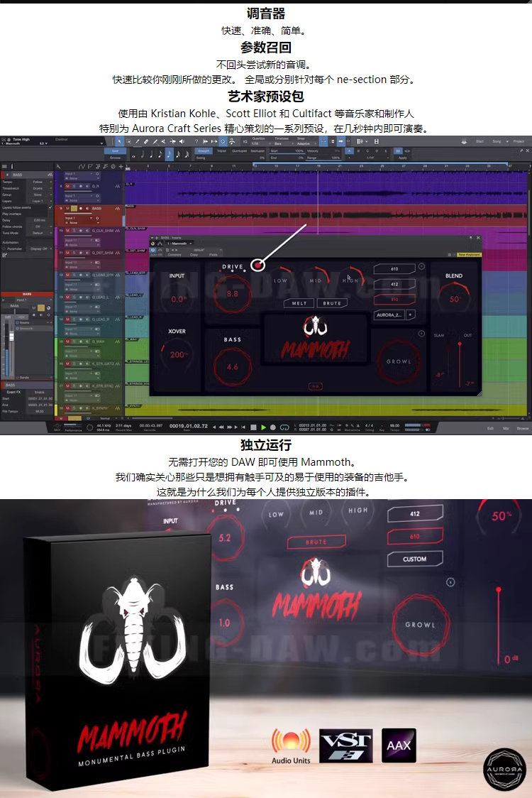The width and height of the screenshot is (532, 798).
Task: Click the circle icon above the Growl knob
Action: pyautogui.click(x=421, y=334)
